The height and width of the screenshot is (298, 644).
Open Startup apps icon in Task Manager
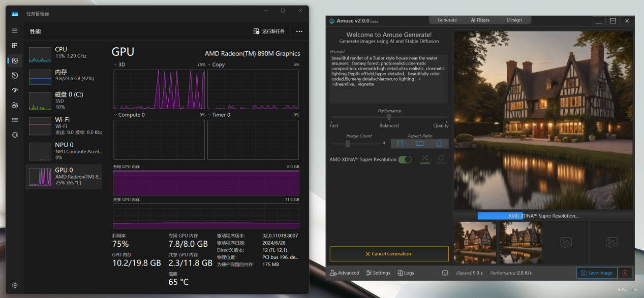point(15,90)
